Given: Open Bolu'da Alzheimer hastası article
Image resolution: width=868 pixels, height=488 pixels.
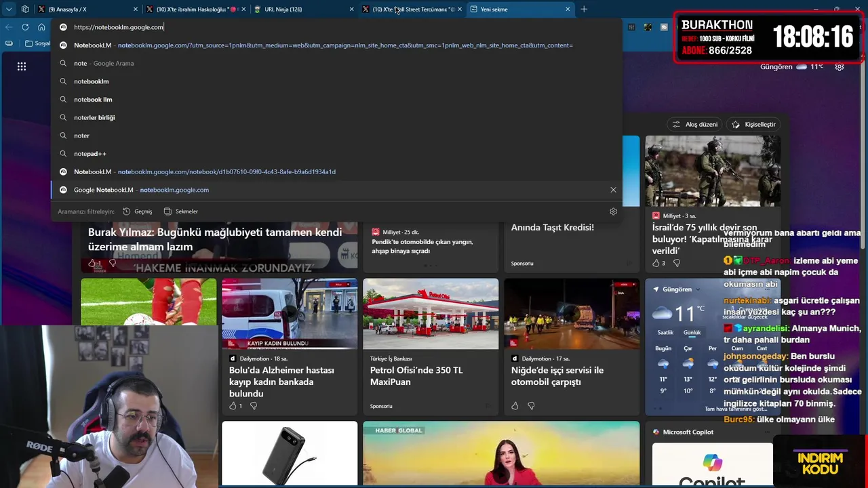Looking at the screenshot, I should [x=281, y=382].
